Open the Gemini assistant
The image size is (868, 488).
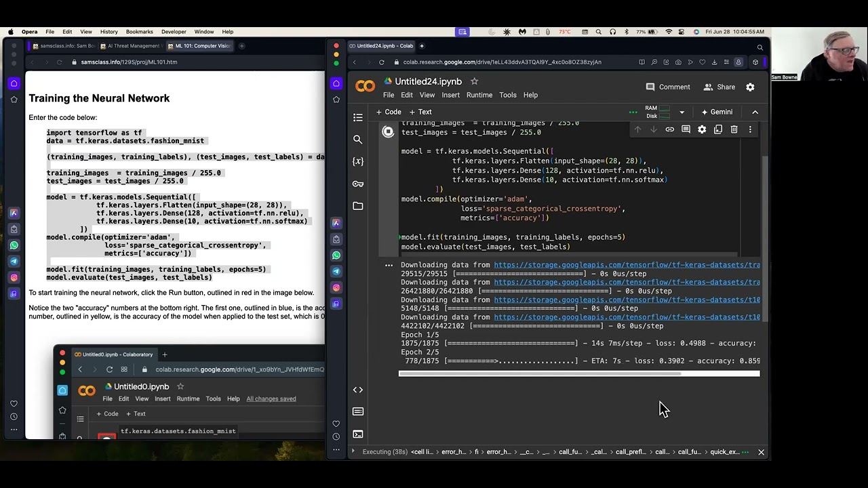click(717, 112)
